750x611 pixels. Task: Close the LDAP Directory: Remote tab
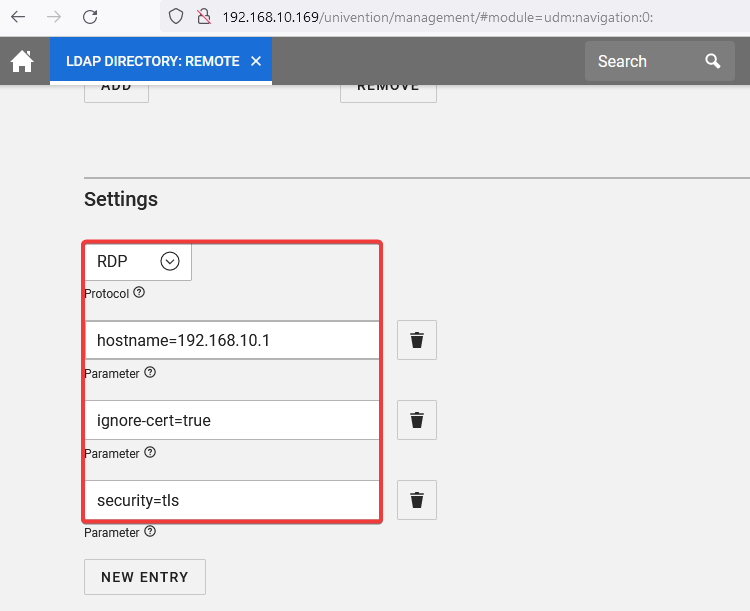pos(256,61)
